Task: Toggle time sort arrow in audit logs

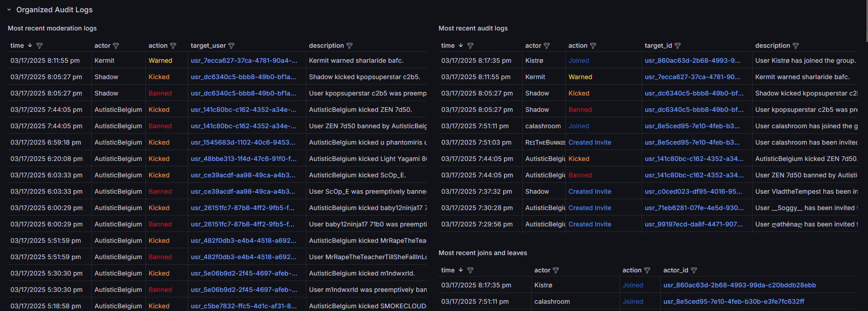Action: coord(461,45)
